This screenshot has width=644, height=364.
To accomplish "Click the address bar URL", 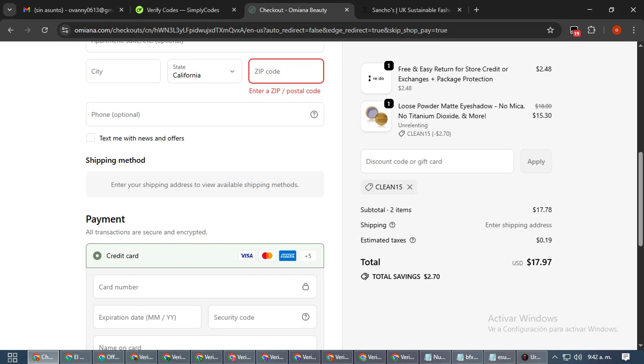I will pyautogui.click(x=261, y=30).
